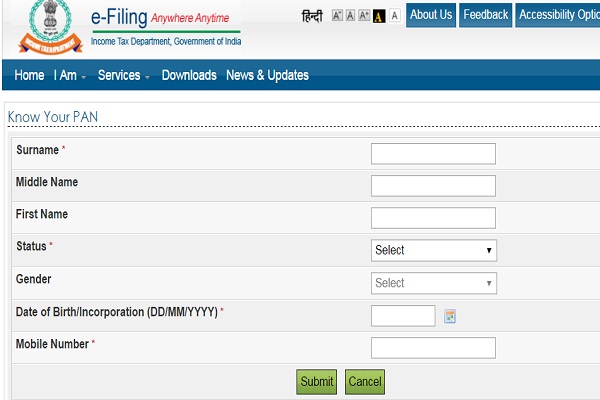Expand the Services menu
Image resolution: width=600 pixels, height=400 pixels.
[124, 76]
